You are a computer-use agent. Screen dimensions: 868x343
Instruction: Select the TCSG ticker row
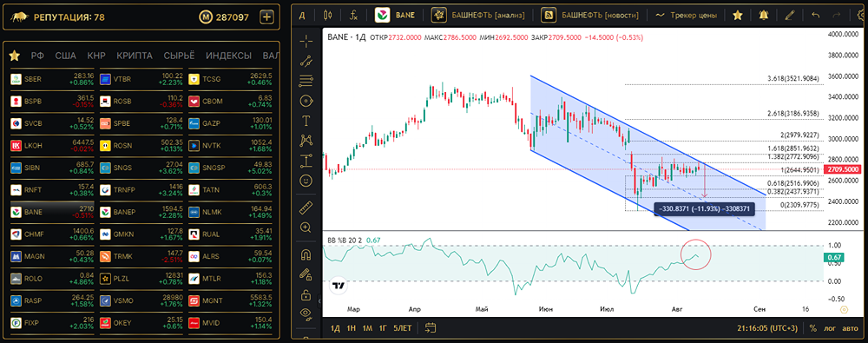coord(230,79)
